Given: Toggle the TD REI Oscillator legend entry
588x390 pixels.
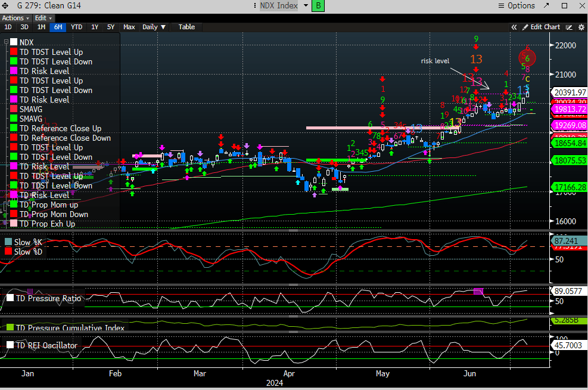Looking at the screenshot, I should pyautogui.click(x=46, y=345).
